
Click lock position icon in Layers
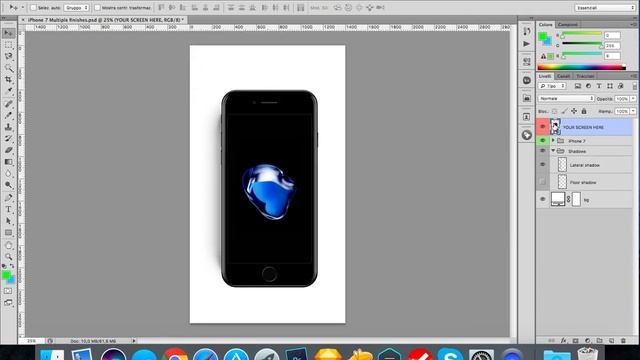click(x=574, y=111)
